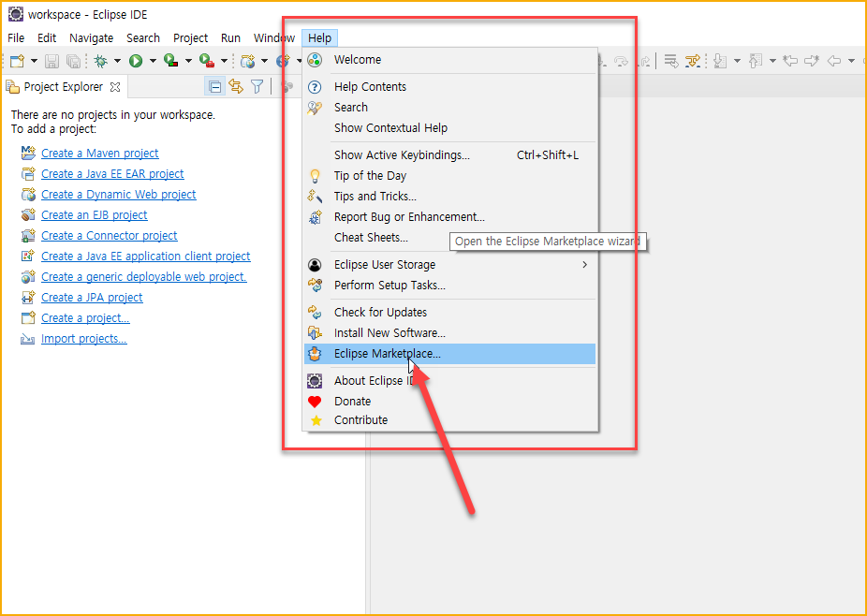Click the Last Edit Location arrow icon
867x616 pixels.
point(791,61)
